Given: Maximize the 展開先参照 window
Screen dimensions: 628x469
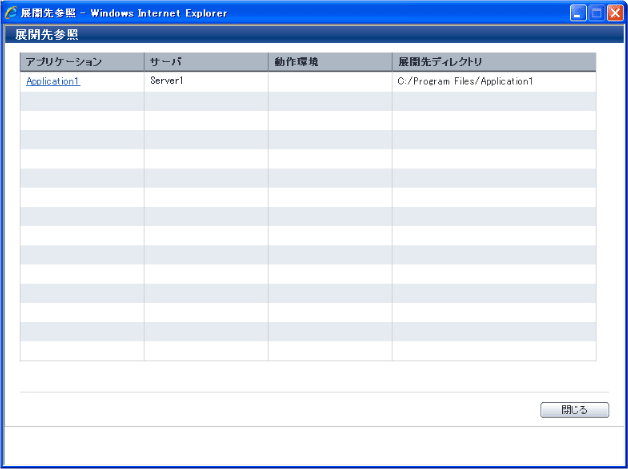Looking at the screenshot, I should (597, 13).
